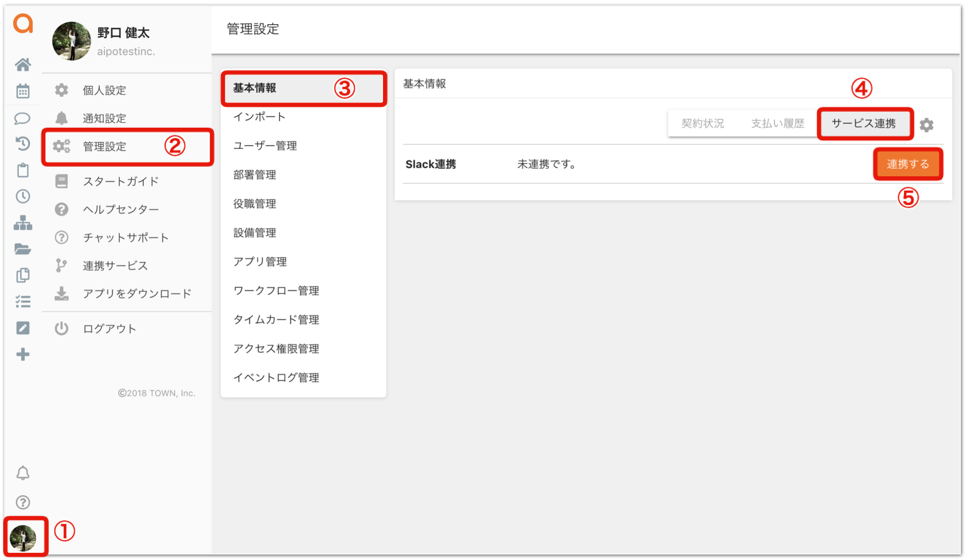Click ログアウト to sign out
Screen dimensions: 967x560
coord(126,329)
